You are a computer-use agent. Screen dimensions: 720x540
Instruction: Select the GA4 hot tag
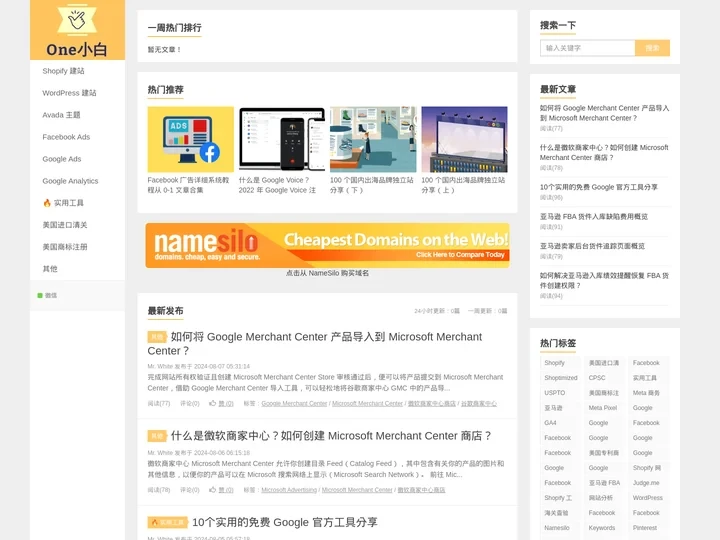550,423
